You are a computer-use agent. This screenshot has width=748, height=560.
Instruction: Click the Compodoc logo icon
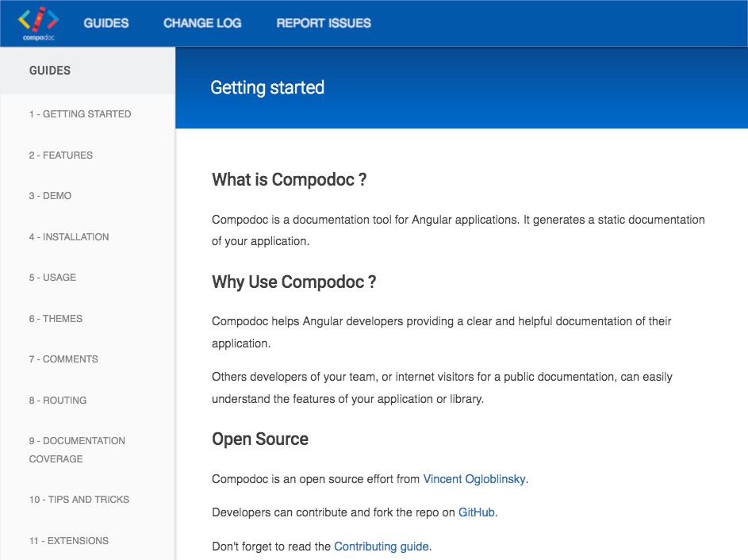point(39,23)
